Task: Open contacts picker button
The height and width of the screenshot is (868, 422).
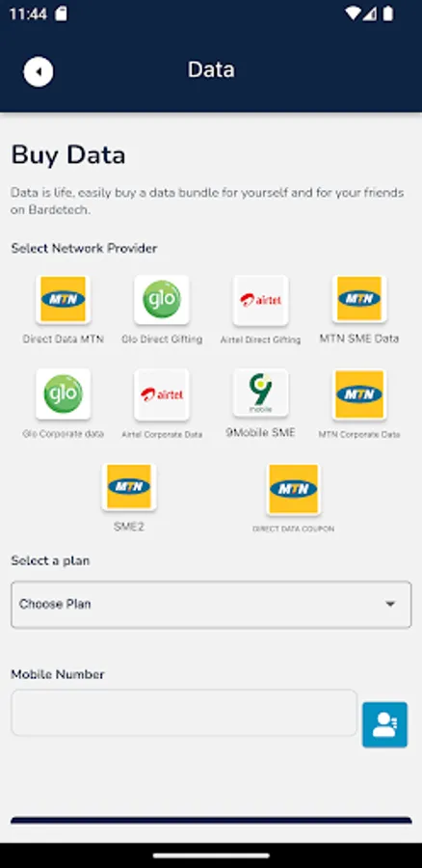Action: (385, 724)
